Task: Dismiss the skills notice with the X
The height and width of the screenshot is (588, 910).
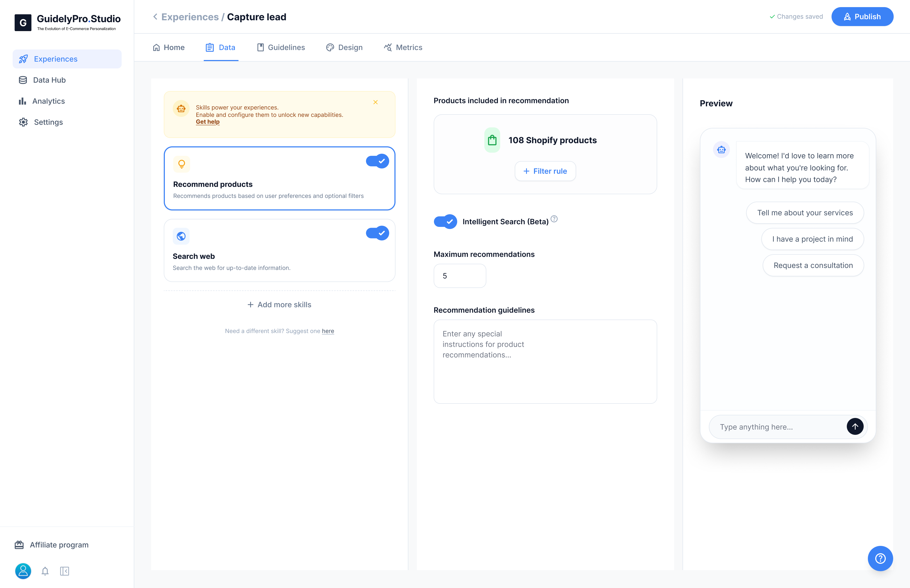Action: click(375, 102)
